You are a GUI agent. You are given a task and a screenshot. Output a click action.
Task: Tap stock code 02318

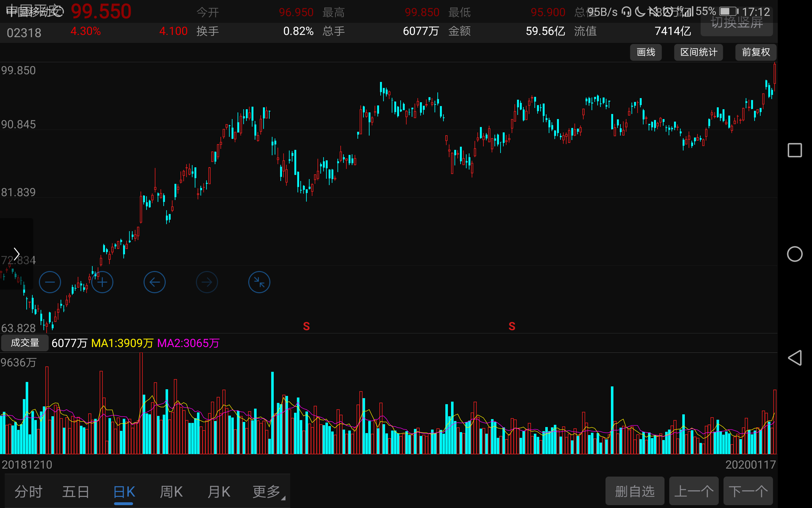[x=24, y=33]
